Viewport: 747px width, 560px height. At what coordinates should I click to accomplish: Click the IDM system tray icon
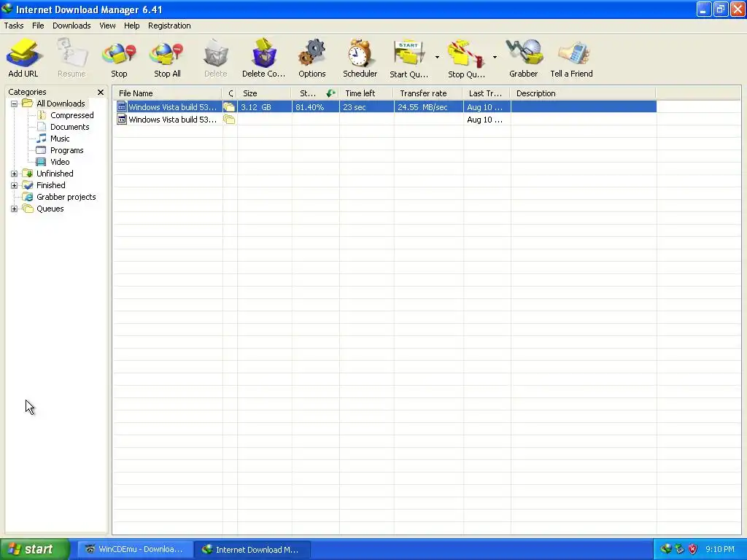[x=665, y=549]
